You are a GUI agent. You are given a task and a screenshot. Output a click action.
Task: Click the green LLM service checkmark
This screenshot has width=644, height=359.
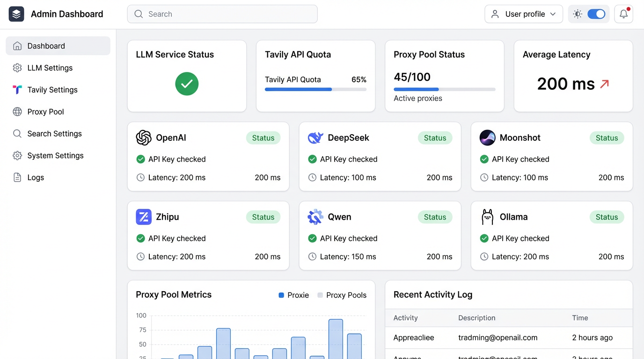click(187, 84)
